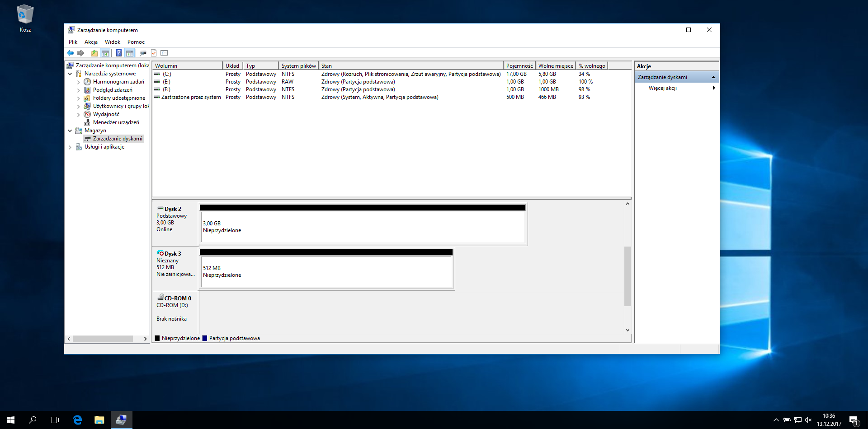Click the properties checkmark-page toolbar icon

154,53
